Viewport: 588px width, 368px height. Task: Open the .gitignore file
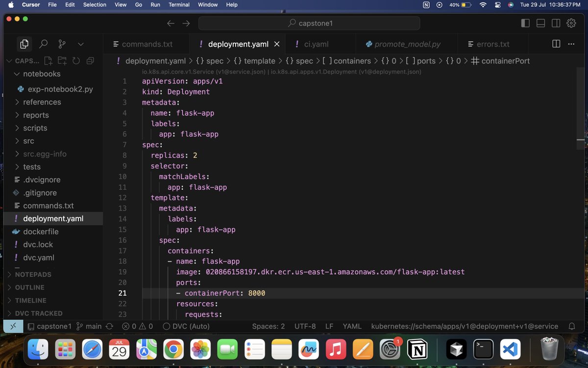53,193
